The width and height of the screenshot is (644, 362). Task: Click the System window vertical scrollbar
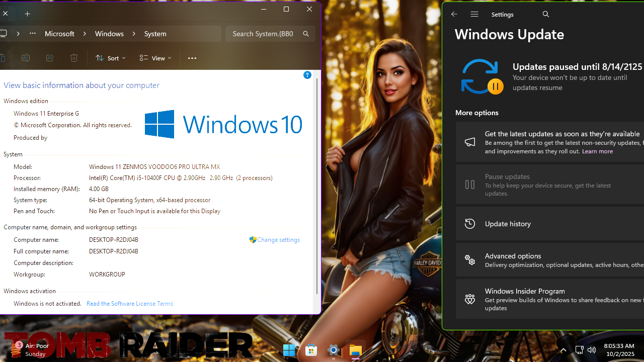pyautogui.click(x=317, y=186)
